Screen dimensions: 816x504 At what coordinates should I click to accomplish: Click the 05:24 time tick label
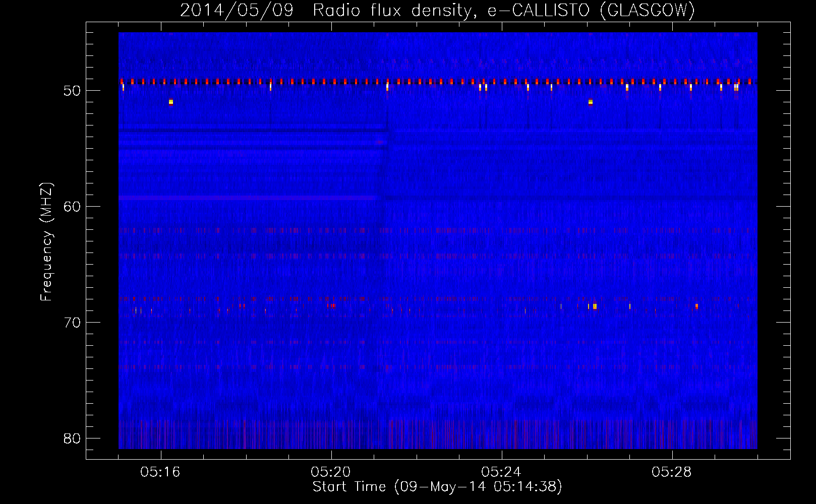[x=501, y=472]
